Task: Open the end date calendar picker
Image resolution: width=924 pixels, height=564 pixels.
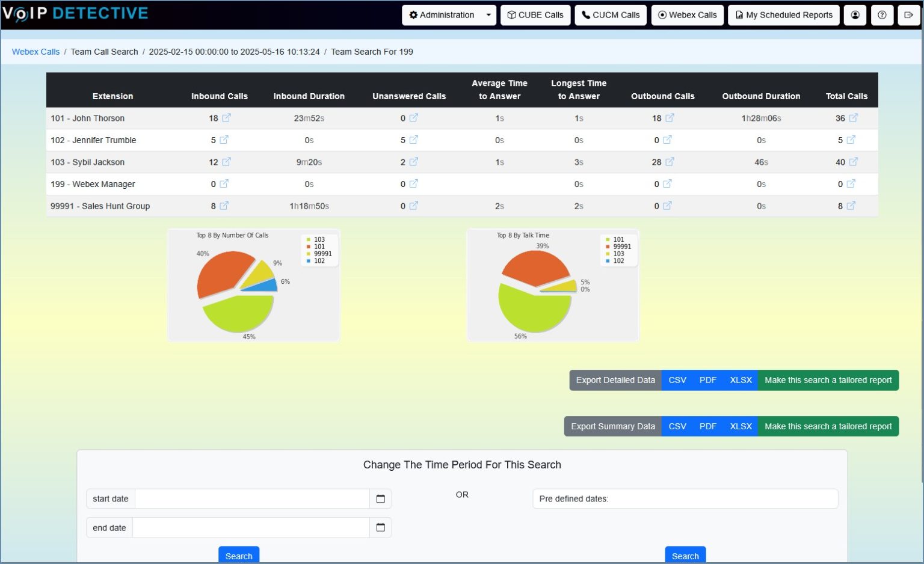Action: point(380,527)
